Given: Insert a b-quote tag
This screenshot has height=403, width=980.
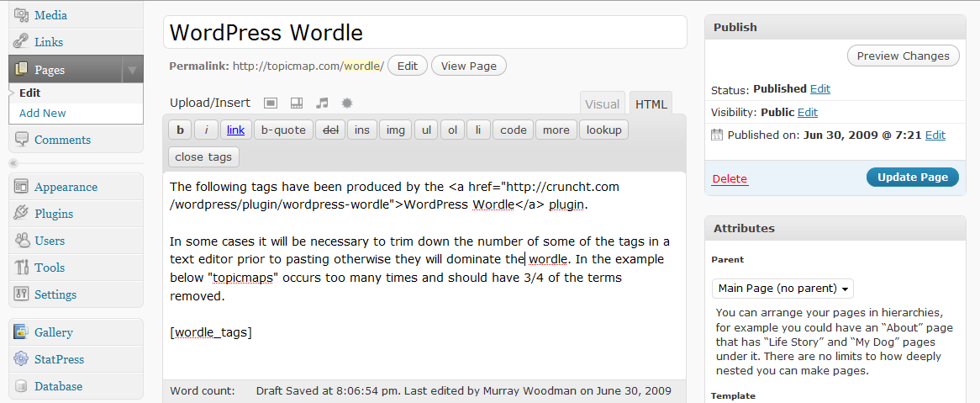Looking at the screenshot, I should click(x=283, y=130).
